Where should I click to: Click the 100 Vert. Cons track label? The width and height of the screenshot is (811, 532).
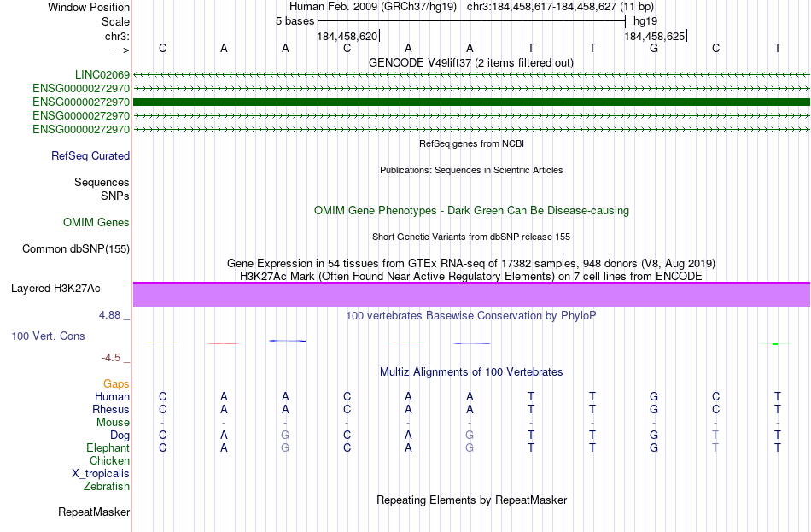pyautogui.click(x=48, y=336)
